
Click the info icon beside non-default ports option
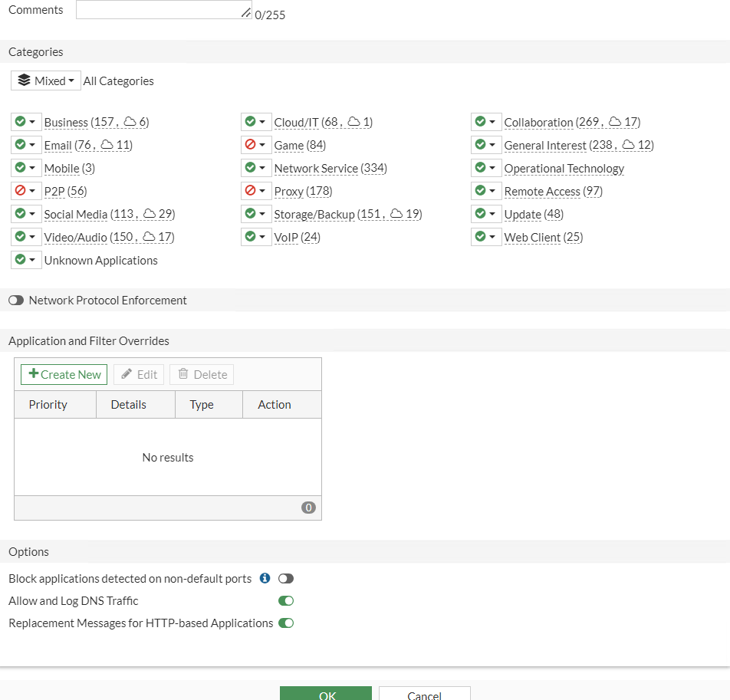pyautogui.click(x=265, y=578)
